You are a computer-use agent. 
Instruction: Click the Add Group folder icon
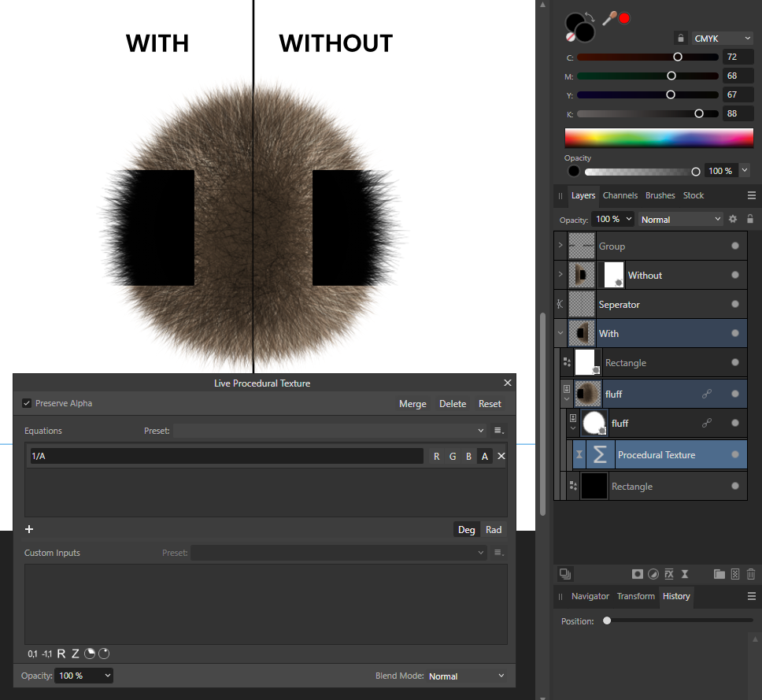[719, 574]
